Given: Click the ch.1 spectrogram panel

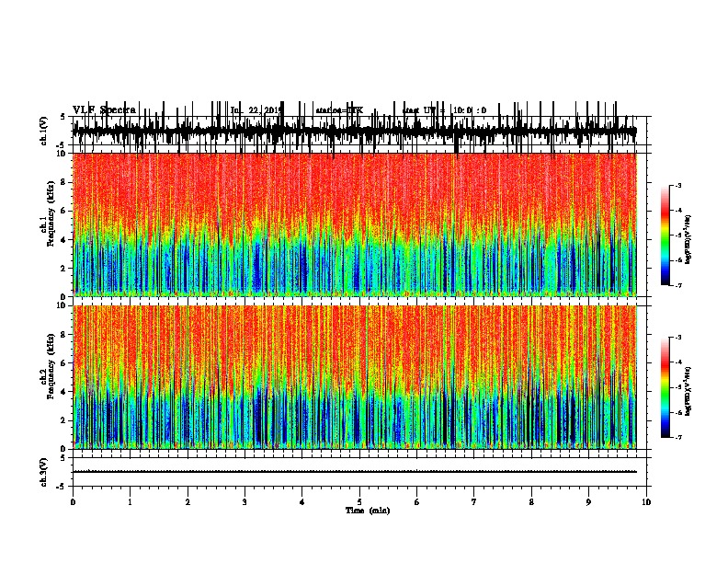Looking at the screenshot, I should click(354, 224).
